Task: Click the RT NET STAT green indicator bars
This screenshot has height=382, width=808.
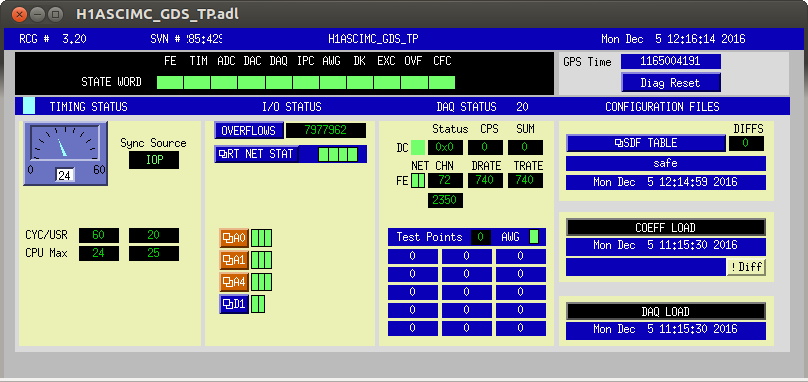Action: point(338,154)
